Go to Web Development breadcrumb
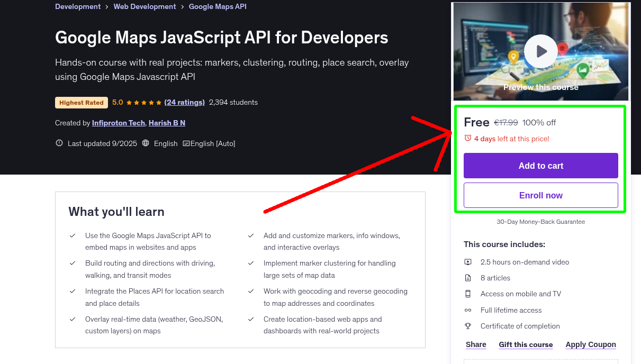Screen dimensions: 641x364 [145, 7]
